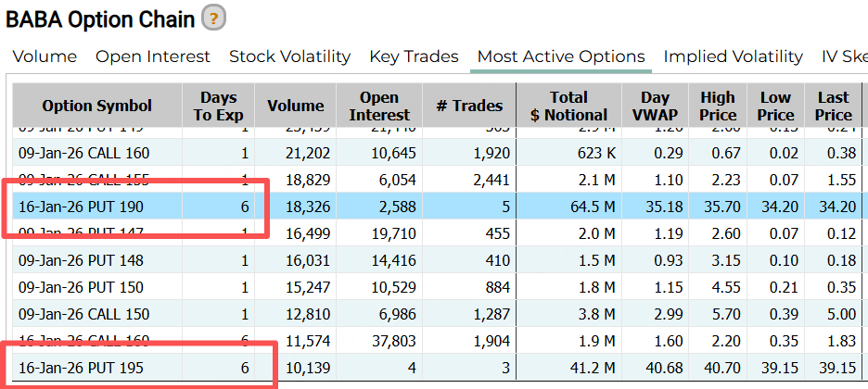Select the Stock Volatility tab
The image size is (868, 389).
[x=289, y=56]
